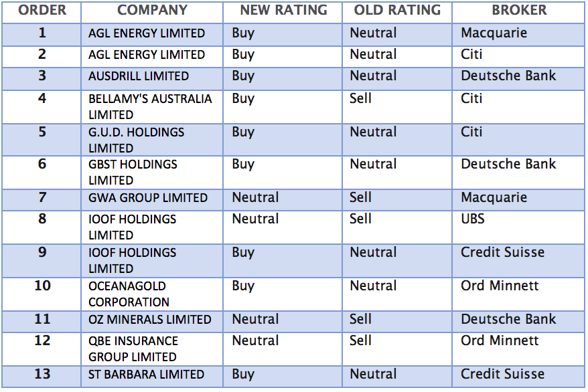
Task: Click the COMPANY column header
Action: (x=152, y=11)
